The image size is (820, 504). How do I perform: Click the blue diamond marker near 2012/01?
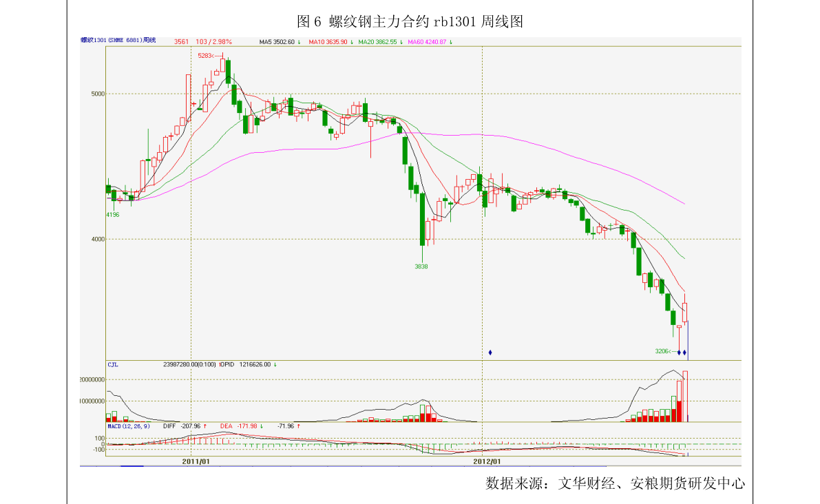(x=490, y=353)
